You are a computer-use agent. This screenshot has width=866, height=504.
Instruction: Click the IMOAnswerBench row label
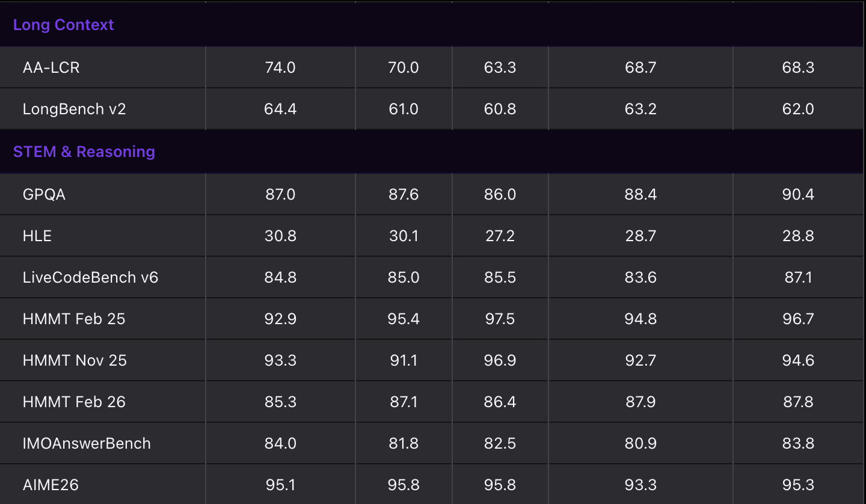pyautogui.click(x=87, y=443)
